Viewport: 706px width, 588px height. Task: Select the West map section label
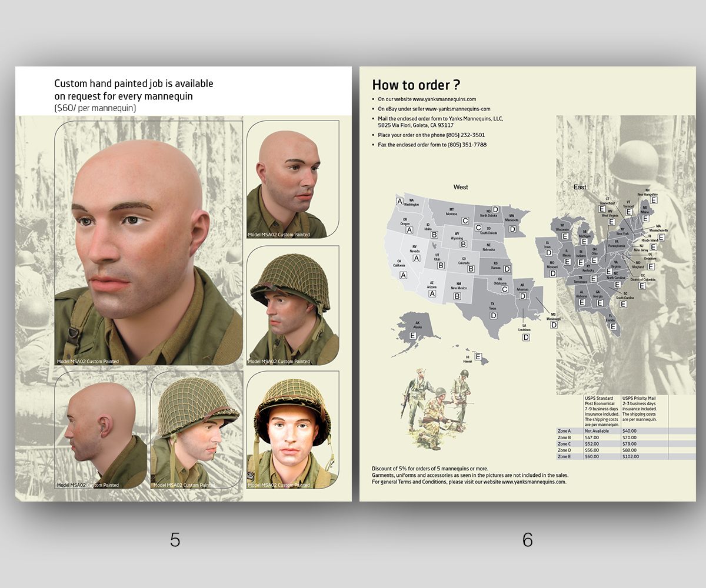[x=461, y=187]
